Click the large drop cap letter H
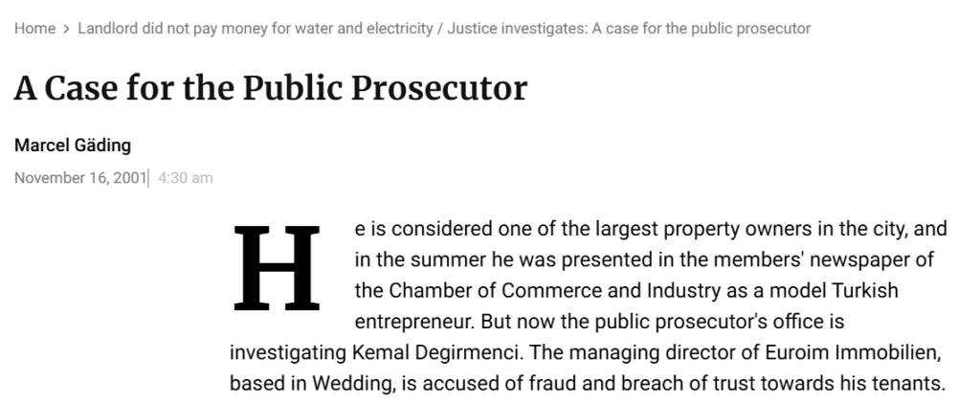980x404 pixels. [277, 268]
